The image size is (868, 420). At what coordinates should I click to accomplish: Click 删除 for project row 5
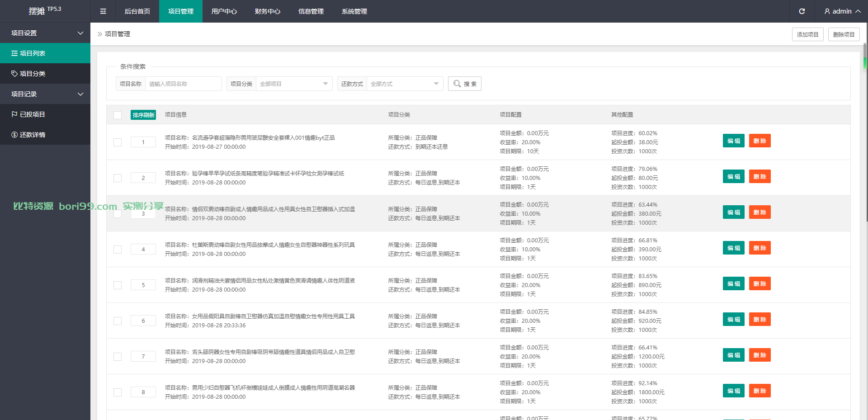pyautogui.click(x=760, y=284)
